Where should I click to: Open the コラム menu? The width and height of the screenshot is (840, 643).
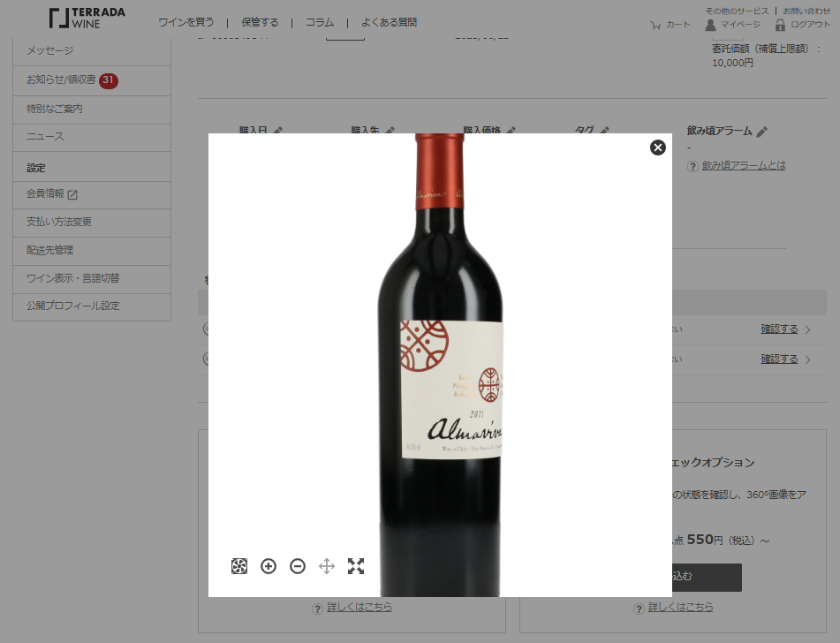tap(320, 22)
